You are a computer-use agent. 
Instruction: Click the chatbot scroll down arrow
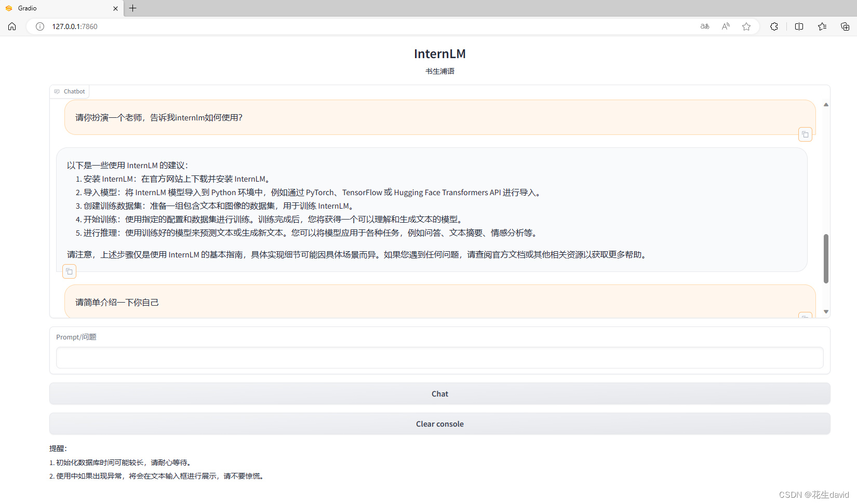point(826,312)
